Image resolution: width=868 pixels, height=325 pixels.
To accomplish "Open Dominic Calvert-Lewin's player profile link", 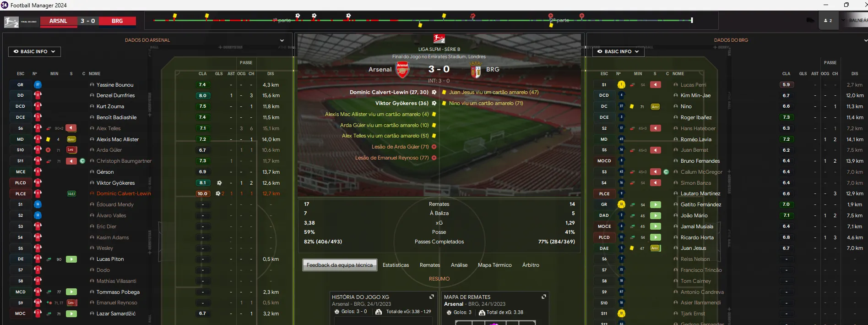I will pos(124,193).
